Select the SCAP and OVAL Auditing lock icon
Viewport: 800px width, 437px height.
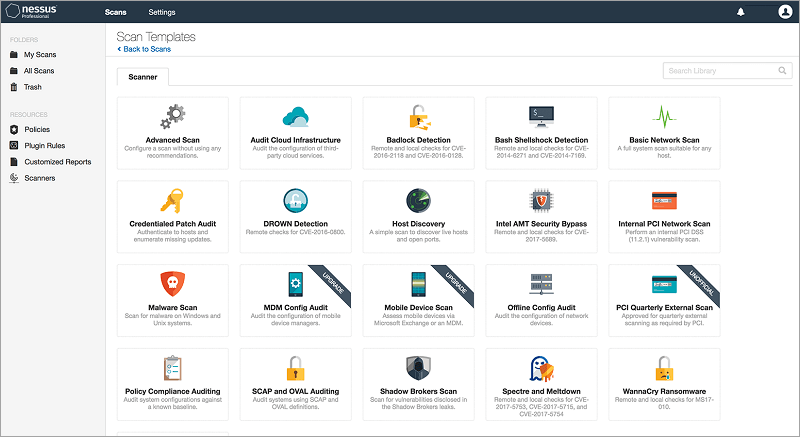295,368
